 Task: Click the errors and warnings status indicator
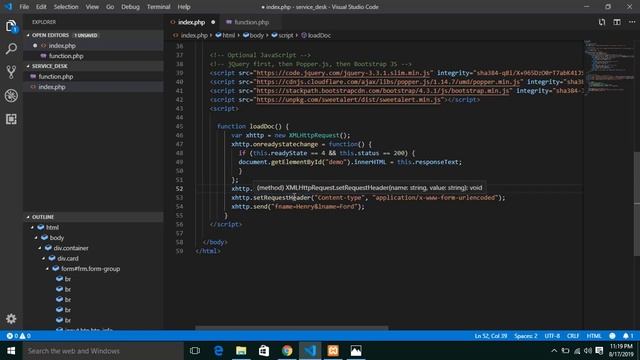18,336
